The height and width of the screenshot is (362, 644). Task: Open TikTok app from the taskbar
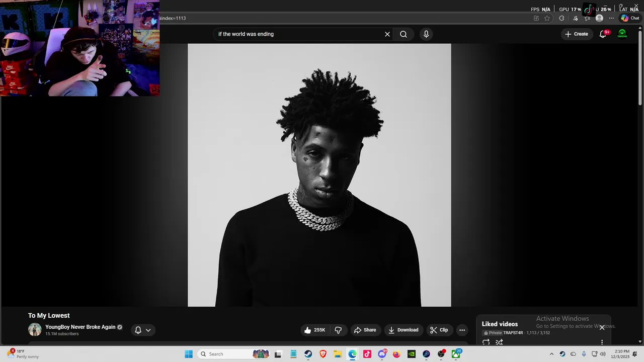tap(367, 354)
